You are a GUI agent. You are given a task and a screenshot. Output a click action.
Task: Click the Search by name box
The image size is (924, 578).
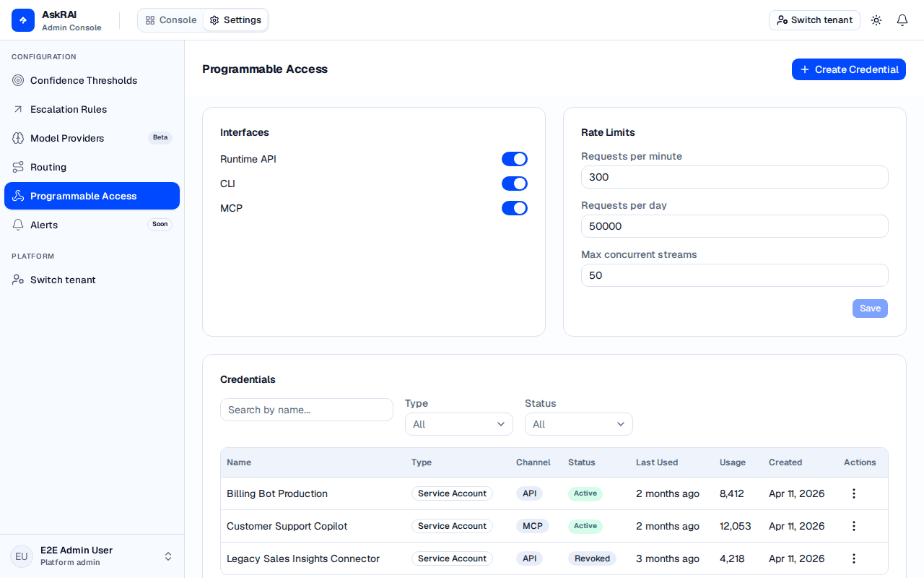point(307,410)
